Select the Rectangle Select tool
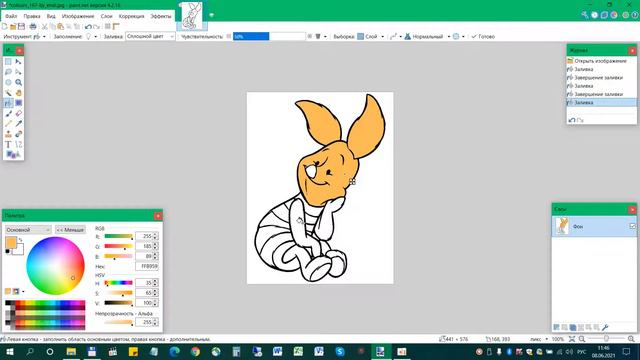The image size is (640, 360). coord(8,62)
